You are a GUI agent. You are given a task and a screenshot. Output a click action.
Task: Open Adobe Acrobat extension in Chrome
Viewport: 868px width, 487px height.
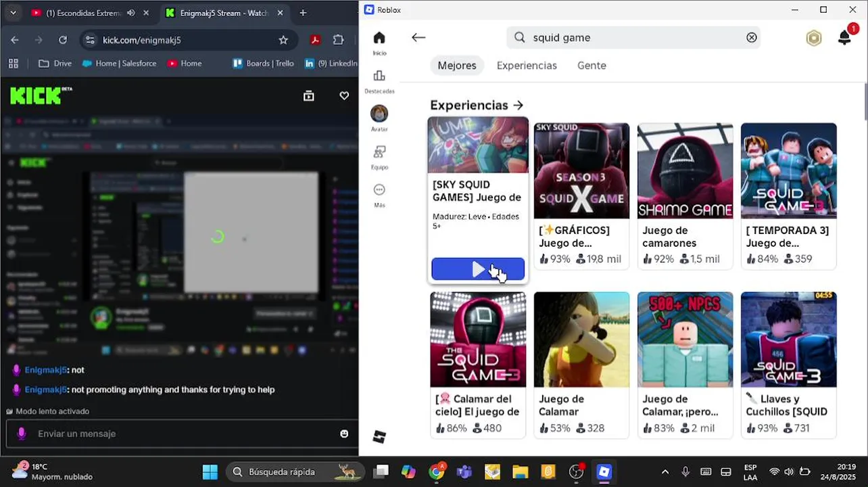[314, 40]
